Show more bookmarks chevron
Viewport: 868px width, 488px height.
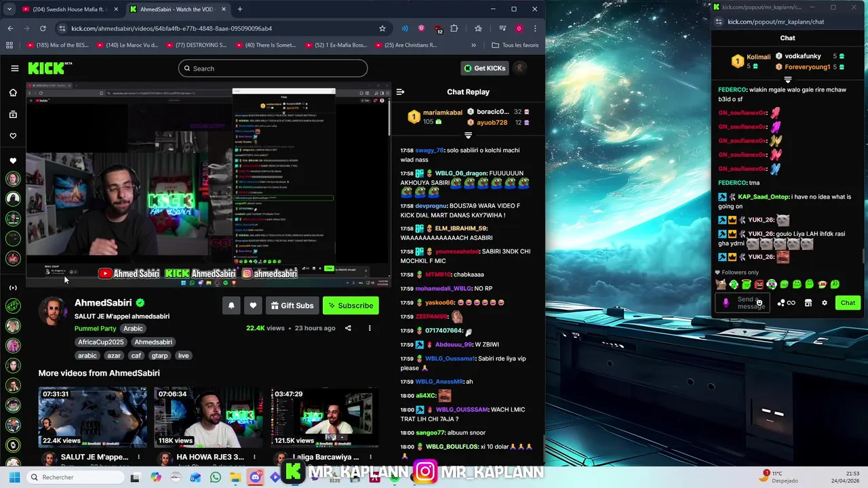point(473,45)
